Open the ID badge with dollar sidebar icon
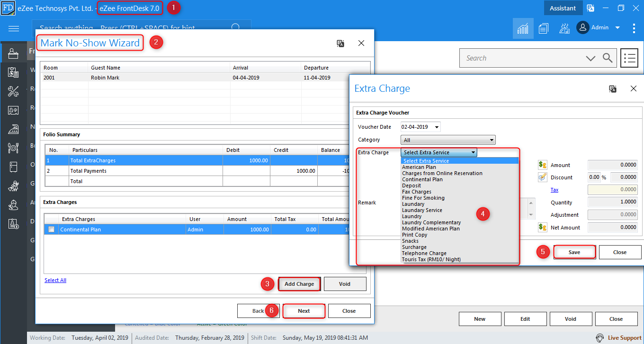644x344 pixels. click(13, 224)
